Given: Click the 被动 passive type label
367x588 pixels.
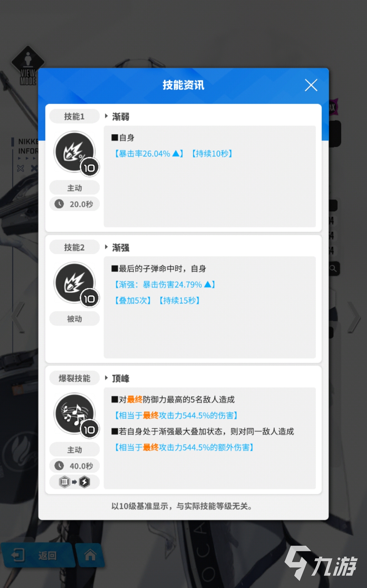Looking at the screenshot, I should (75, 319).
